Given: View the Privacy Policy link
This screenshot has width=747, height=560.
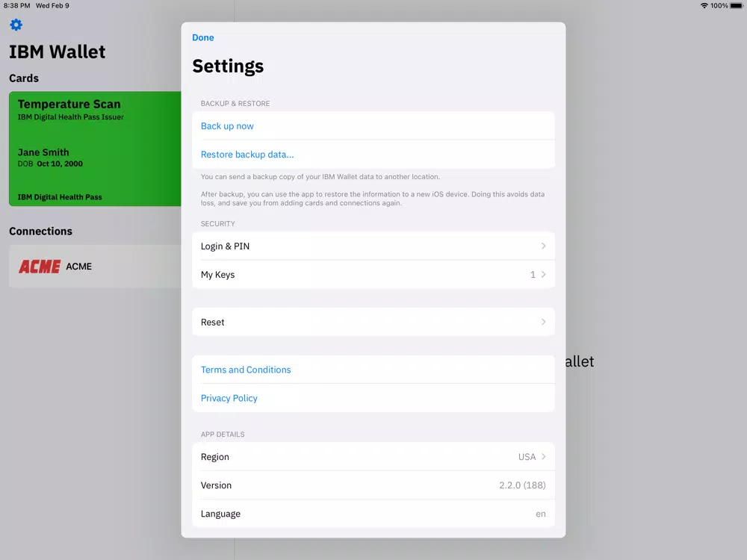Looking at the screenshot, I should point(229,398).
